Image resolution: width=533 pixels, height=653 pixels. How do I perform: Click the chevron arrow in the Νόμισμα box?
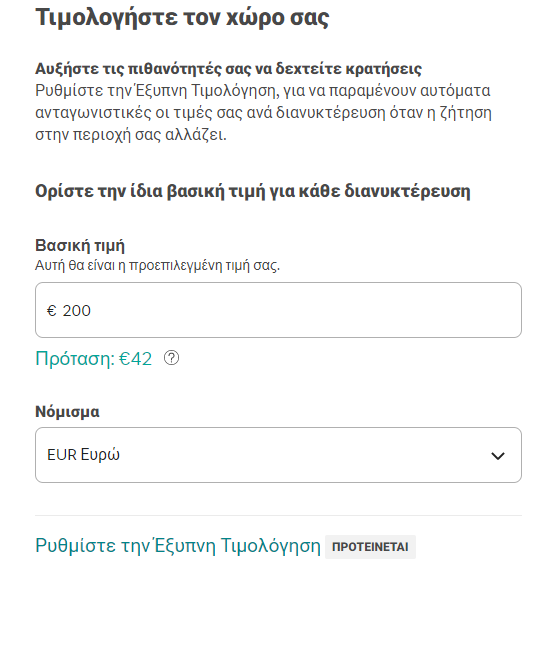coord(498,456)
